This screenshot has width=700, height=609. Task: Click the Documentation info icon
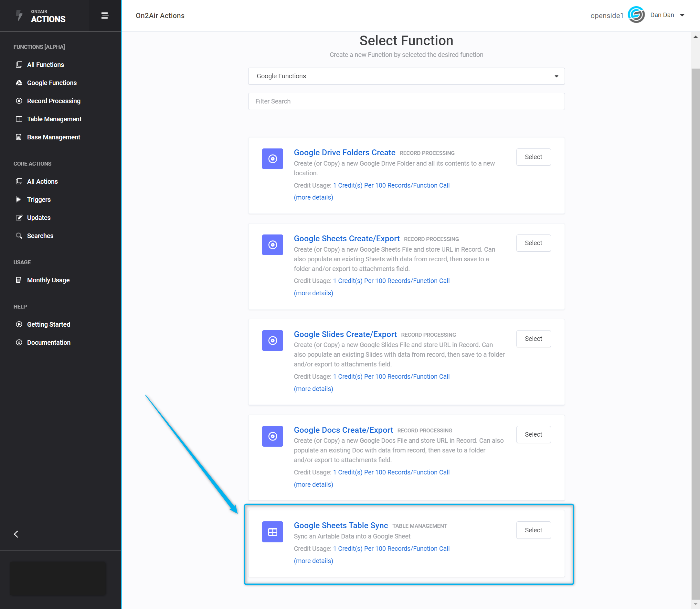[19, 342]
